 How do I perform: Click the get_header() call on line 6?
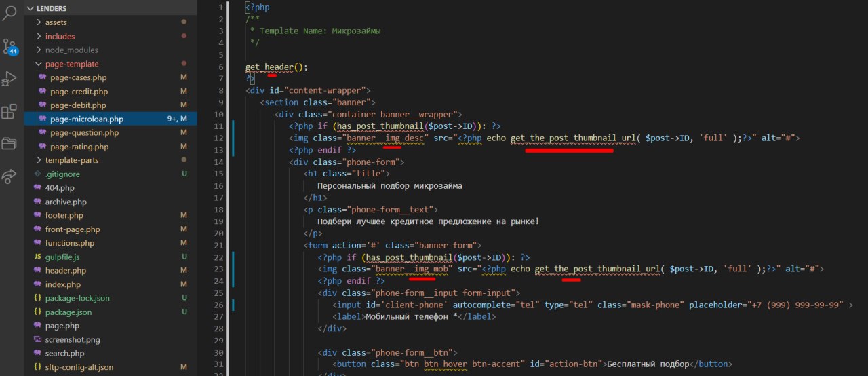click(277, 67)
